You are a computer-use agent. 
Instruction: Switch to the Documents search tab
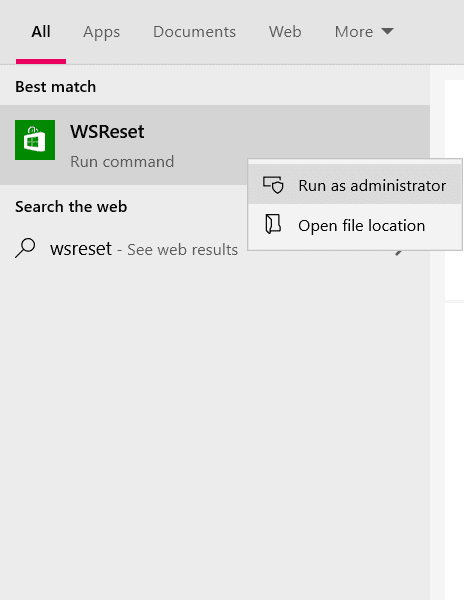194,32
